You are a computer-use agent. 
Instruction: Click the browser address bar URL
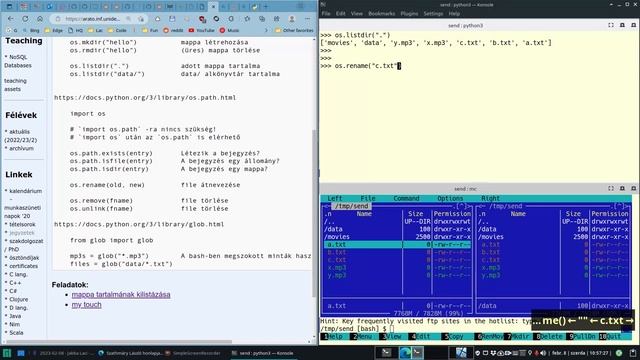(x=93, y=19)
